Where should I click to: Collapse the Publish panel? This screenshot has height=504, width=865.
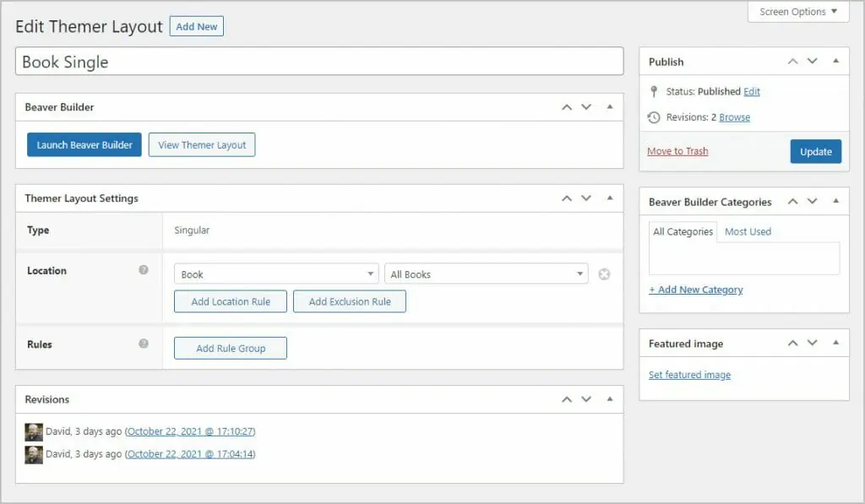[x=835, y=62]
